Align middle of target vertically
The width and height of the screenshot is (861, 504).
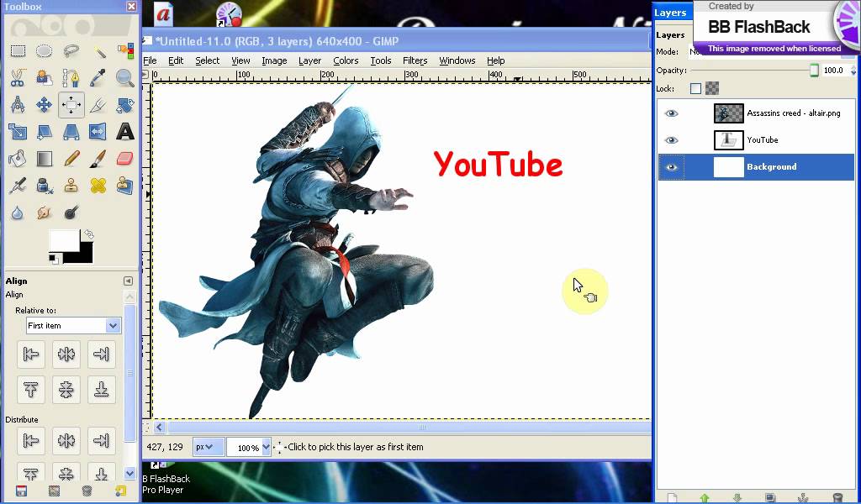point(66,390)
